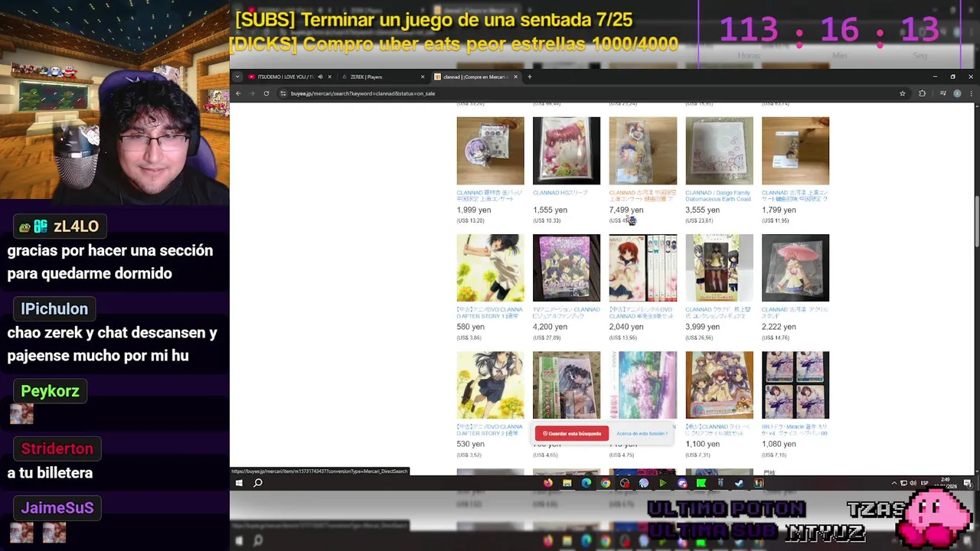Reload the Buyee page
This screenshot has height=551, width=980.
(x=266, y=93)
